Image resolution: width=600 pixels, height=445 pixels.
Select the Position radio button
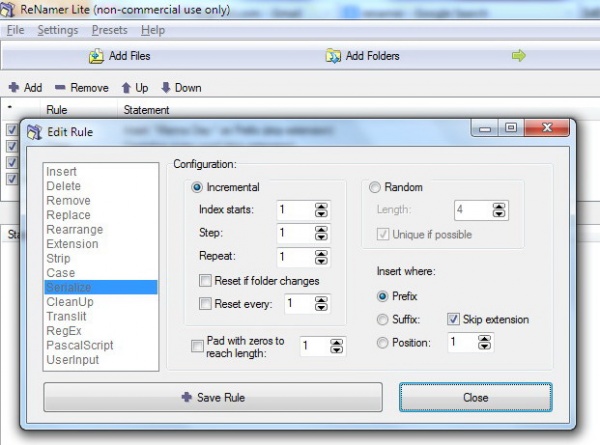pyautogui.click(x=382, y=342)
